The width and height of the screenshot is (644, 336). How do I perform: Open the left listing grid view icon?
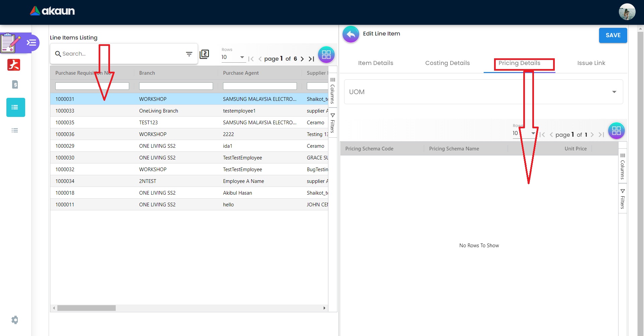(x=326, y=55)
